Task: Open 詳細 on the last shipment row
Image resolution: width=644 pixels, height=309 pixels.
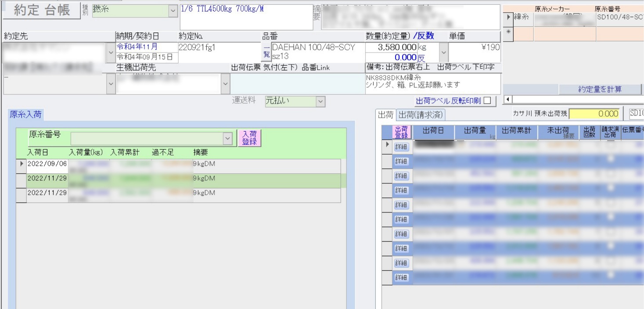Action: (x=401, y=277)
